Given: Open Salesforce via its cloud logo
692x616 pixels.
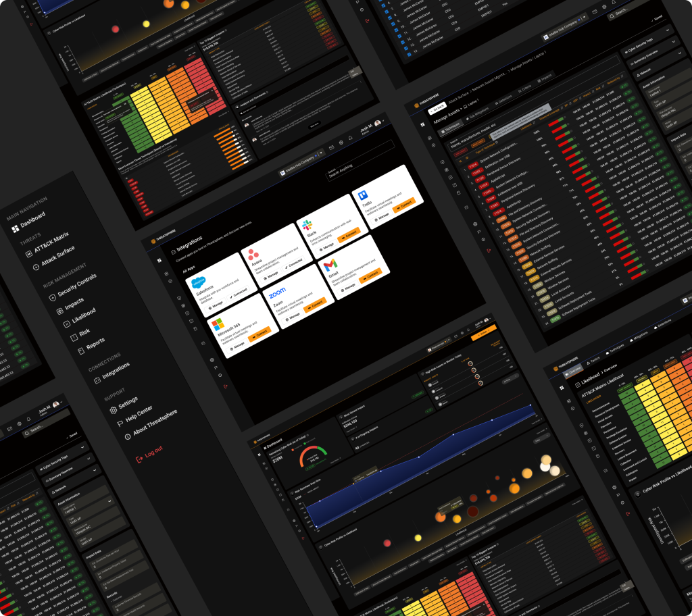Looking at the screenshot, I should (198, 283).
